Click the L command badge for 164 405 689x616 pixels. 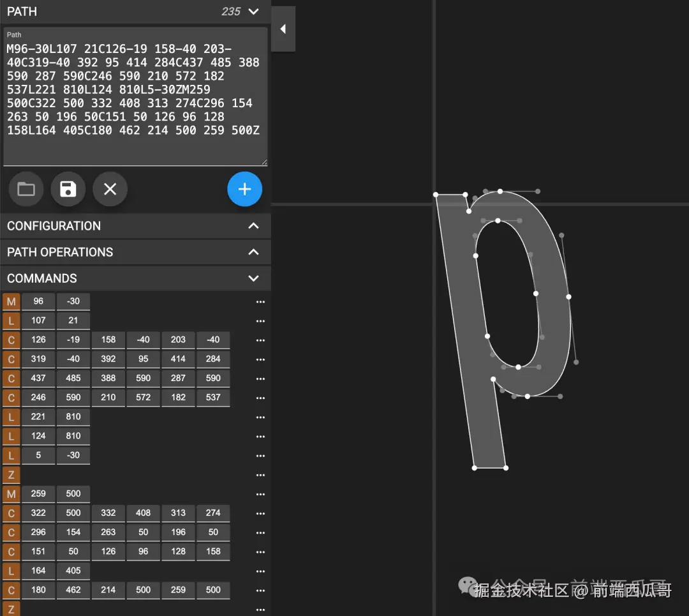click(x=11, y=571)
